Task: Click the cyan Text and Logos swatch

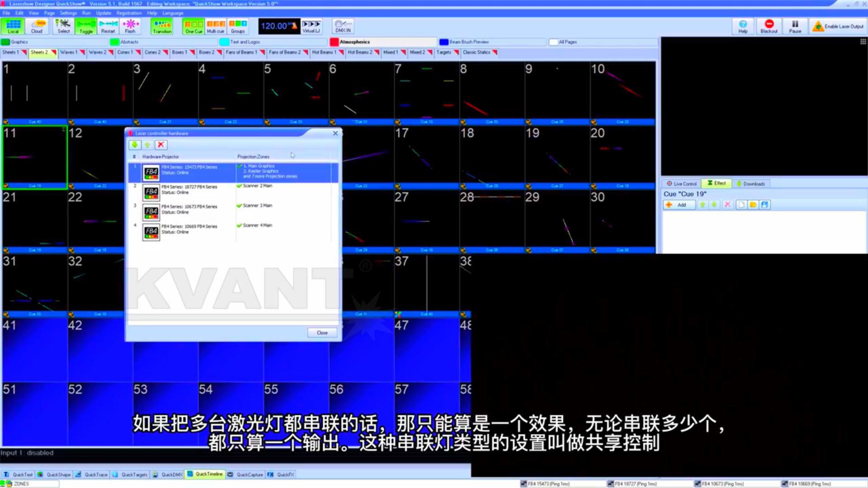Action: 224,42
